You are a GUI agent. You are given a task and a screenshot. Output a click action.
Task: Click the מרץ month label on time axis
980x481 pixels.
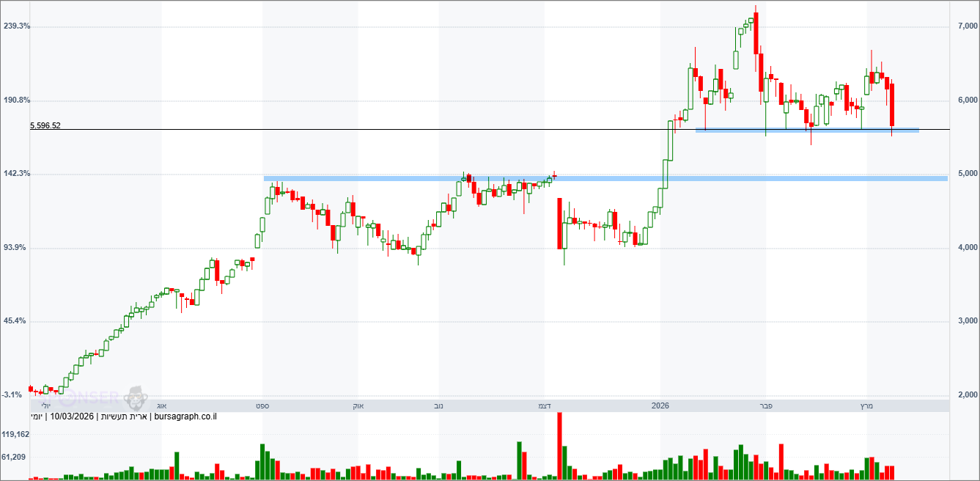pos(866,405)
